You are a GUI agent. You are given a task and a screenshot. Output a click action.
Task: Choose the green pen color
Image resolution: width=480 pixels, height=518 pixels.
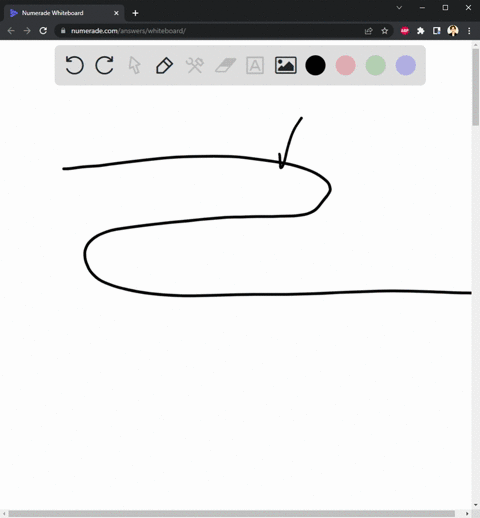click(x=376, y=65)
